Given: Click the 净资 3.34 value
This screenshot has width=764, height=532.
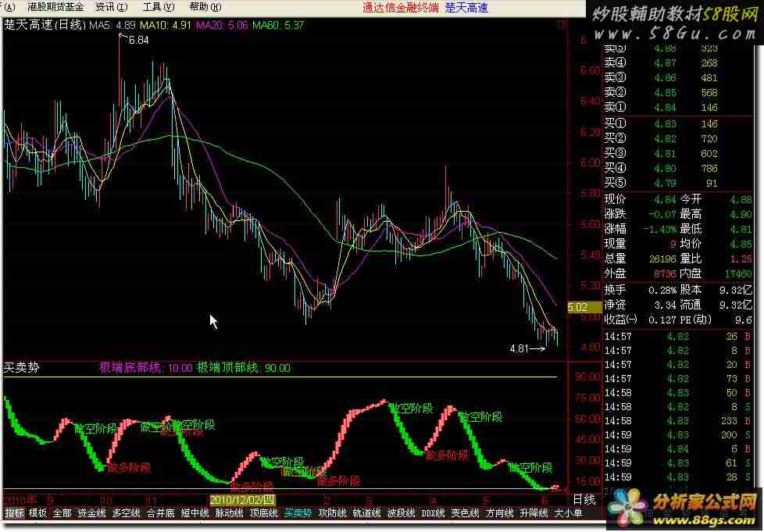Looking at the screenshot, I should 666,305.
